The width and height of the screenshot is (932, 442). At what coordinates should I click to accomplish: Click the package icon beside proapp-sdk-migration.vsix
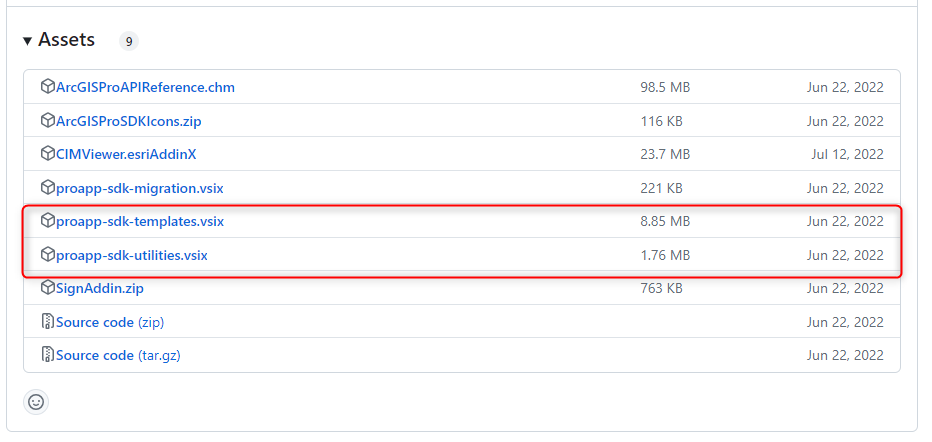click(47, 188)
